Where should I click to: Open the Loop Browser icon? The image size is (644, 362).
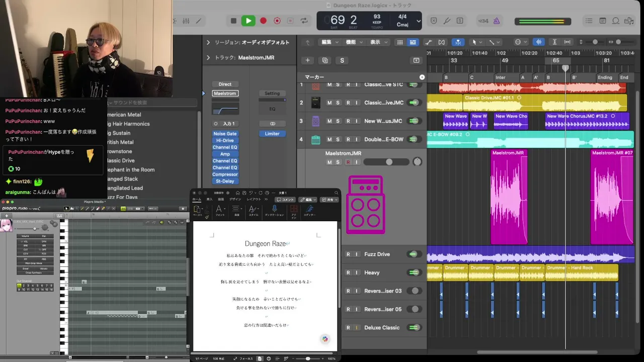click(x=615, y=21)
